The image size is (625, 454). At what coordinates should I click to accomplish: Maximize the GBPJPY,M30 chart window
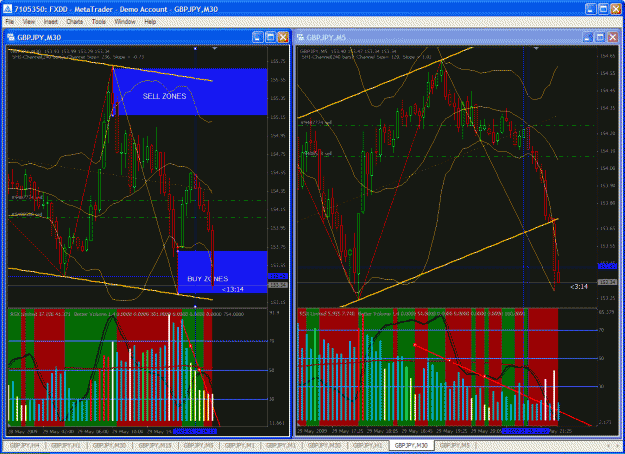(270, 37)
